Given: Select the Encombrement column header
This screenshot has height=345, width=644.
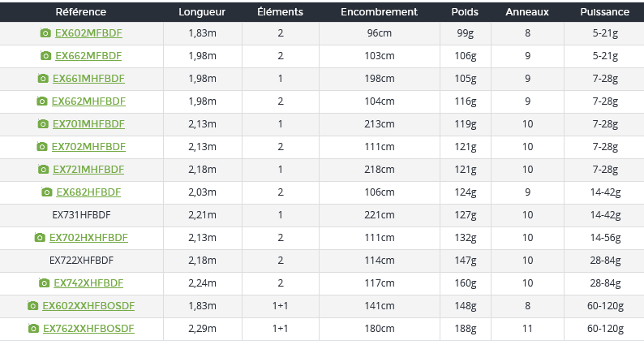Looking at the screenshot, I should click(379, 12).
